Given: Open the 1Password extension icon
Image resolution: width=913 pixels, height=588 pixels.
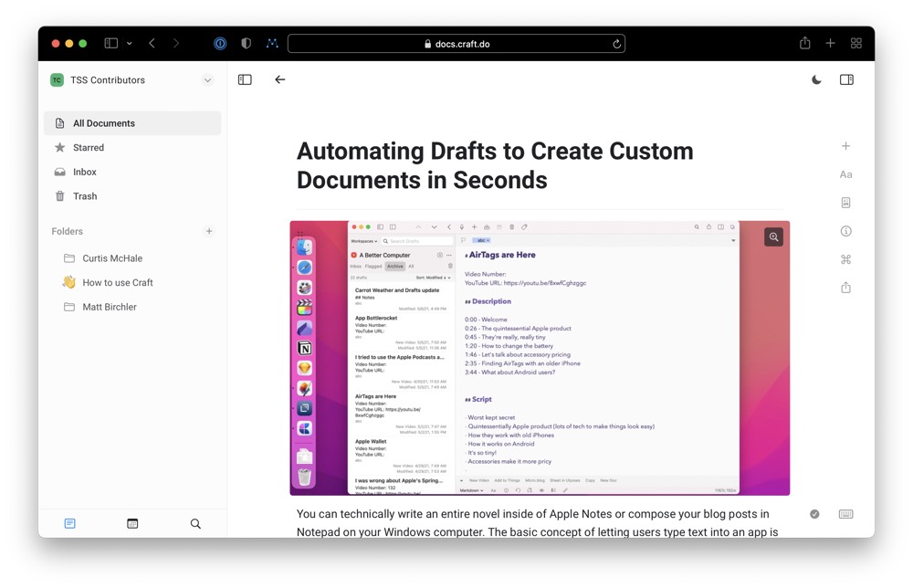Looking at the screenshot, I should pos(220,43).
